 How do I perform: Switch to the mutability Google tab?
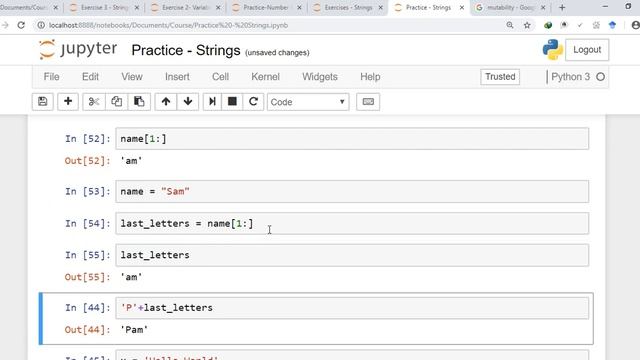tap(510, 7)
